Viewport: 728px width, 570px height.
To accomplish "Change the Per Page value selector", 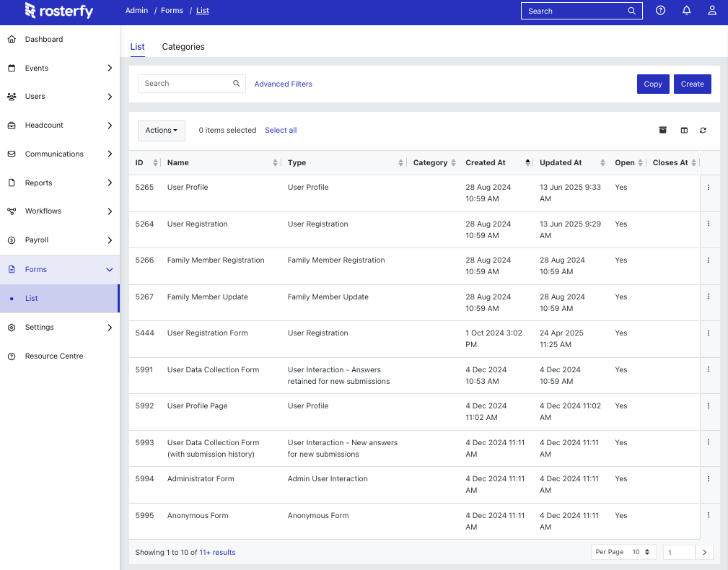I will pyautogui.click(x=639, y=552).
